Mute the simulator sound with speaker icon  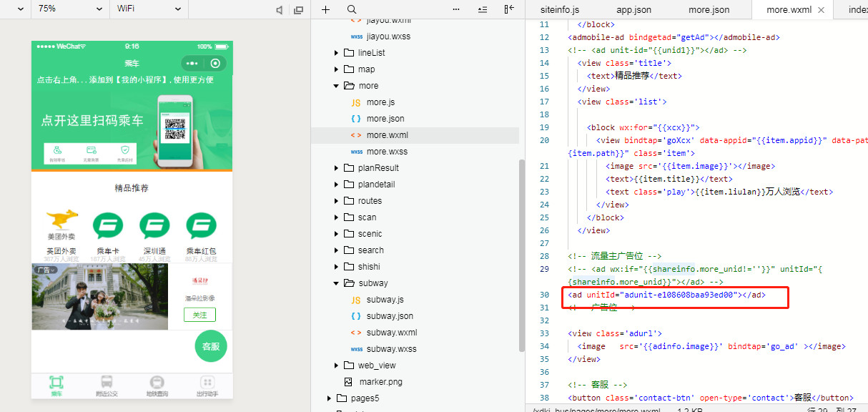(280, 10)
